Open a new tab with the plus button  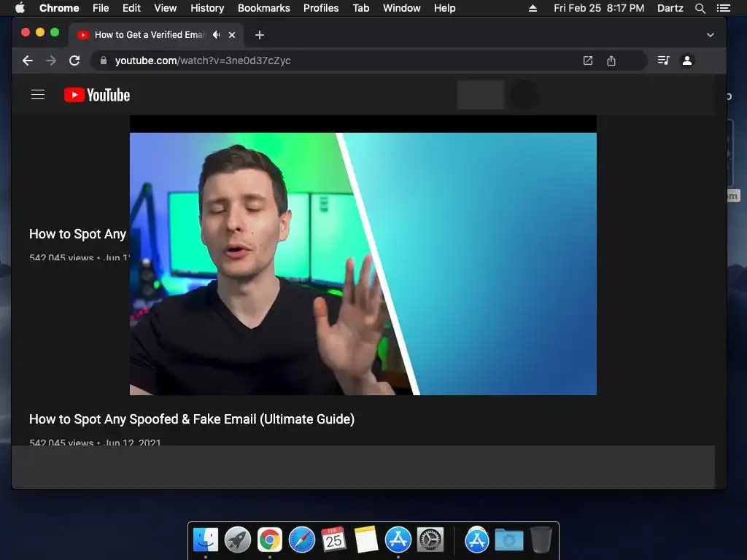click(x=259, y=35)
